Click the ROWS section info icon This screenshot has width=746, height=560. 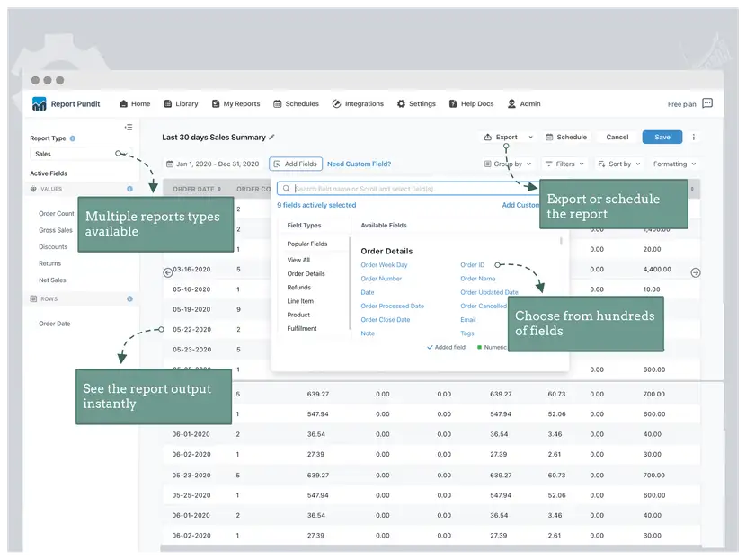[129, 298]
